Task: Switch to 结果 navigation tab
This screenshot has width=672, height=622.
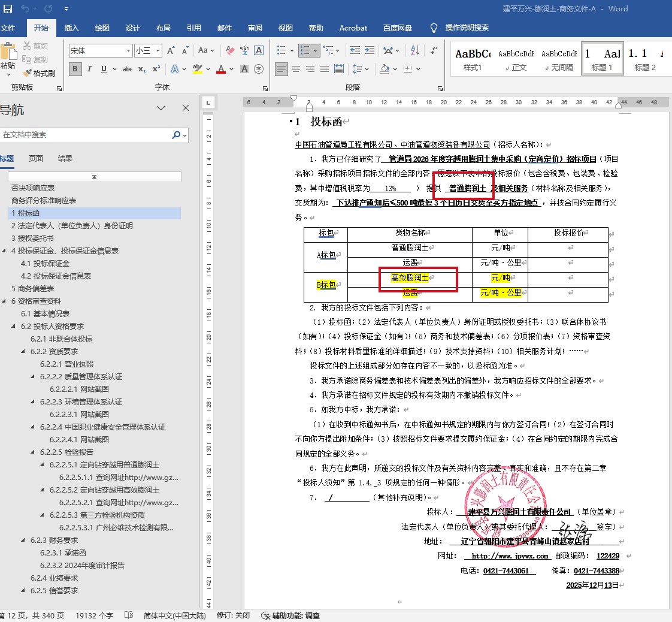Action: [65, 159]
